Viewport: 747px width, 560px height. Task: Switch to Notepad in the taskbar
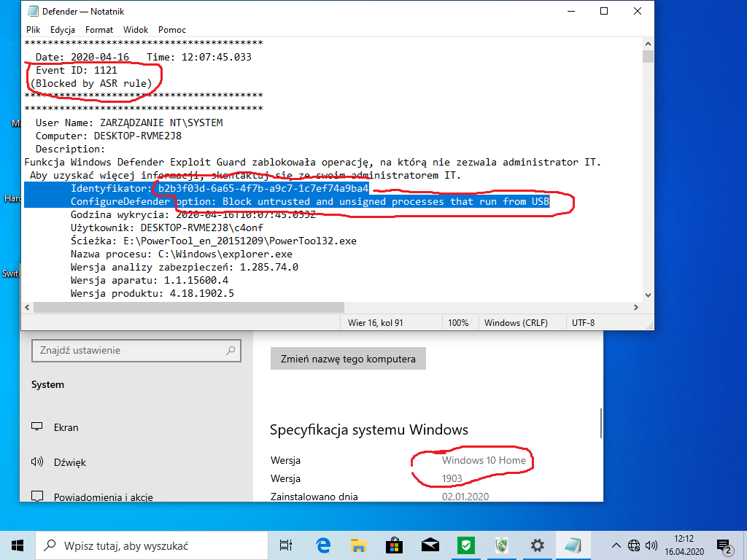(x=573, y=545)
